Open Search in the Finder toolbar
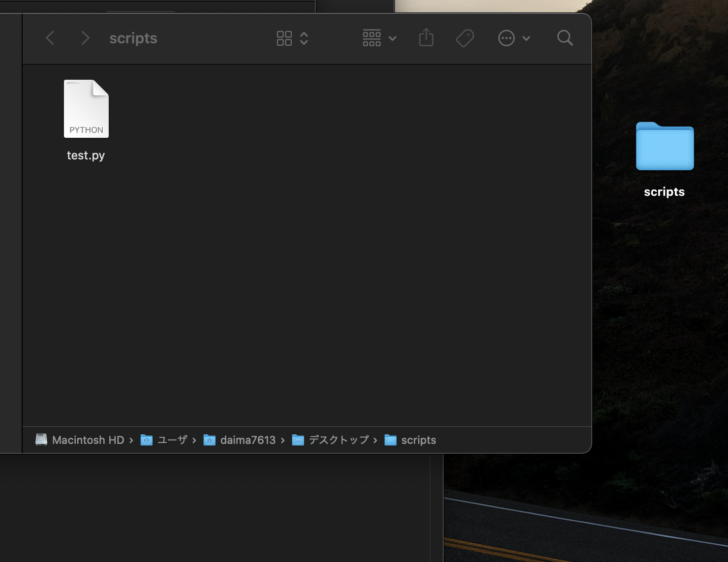This screenshot has height=562, width=728. (x=564, y=38)
